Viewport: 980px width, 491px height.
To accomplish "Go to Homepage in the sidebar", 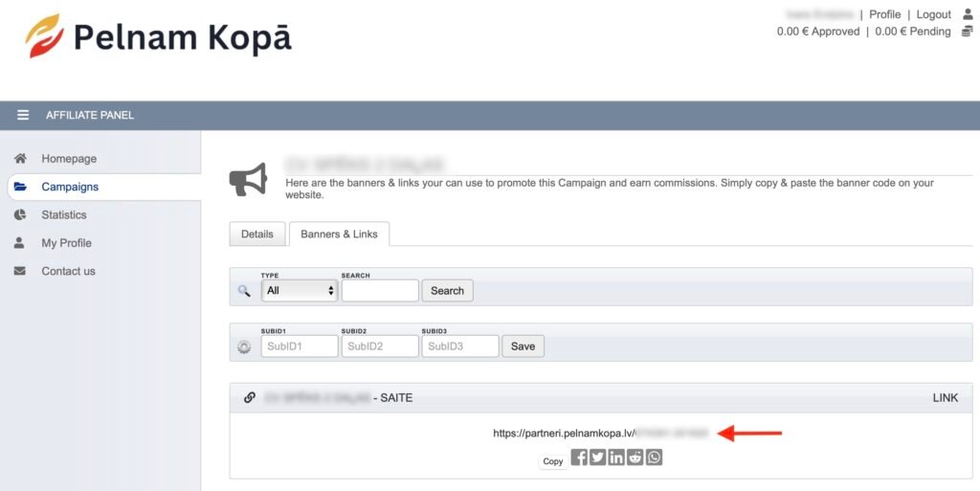I will (69, 159).
